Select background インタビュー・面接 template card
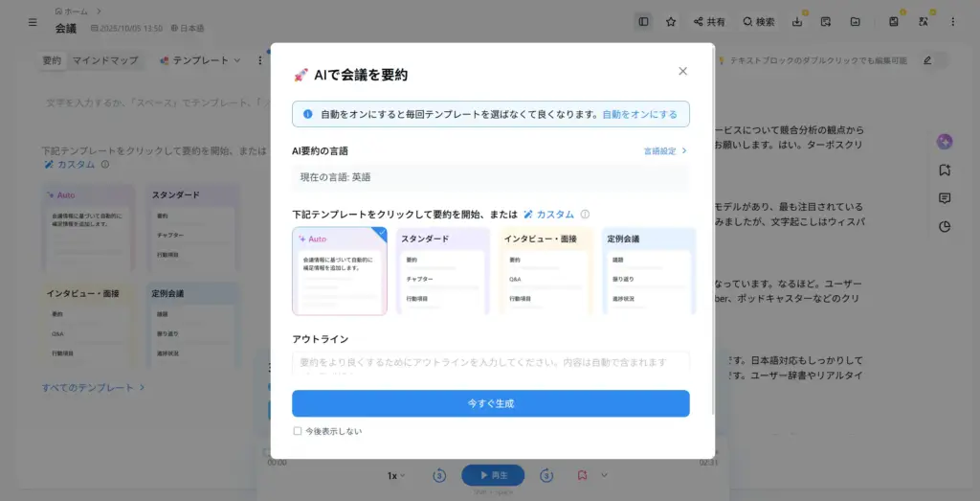 tap(88, 326)
